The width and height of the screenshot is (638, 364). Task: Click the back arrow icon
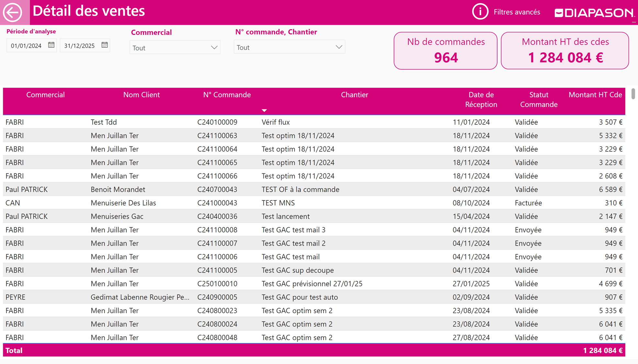tap(13, 12)
